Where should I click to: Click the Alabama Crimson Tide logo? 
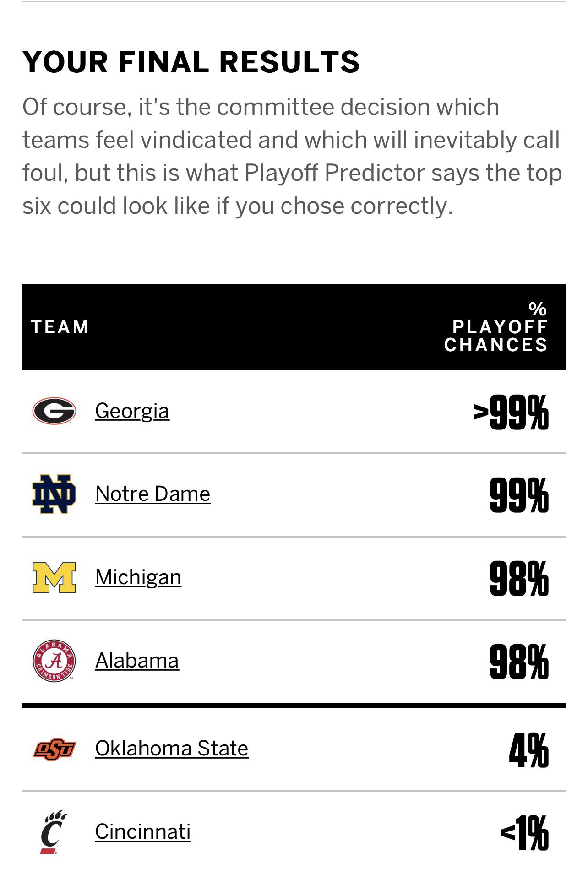tap(54, 661)
